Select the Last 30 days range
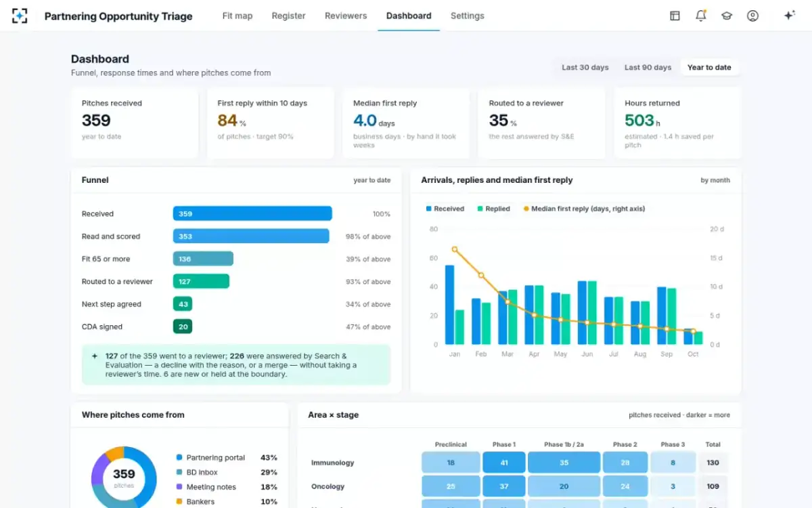 pos(585,67)
